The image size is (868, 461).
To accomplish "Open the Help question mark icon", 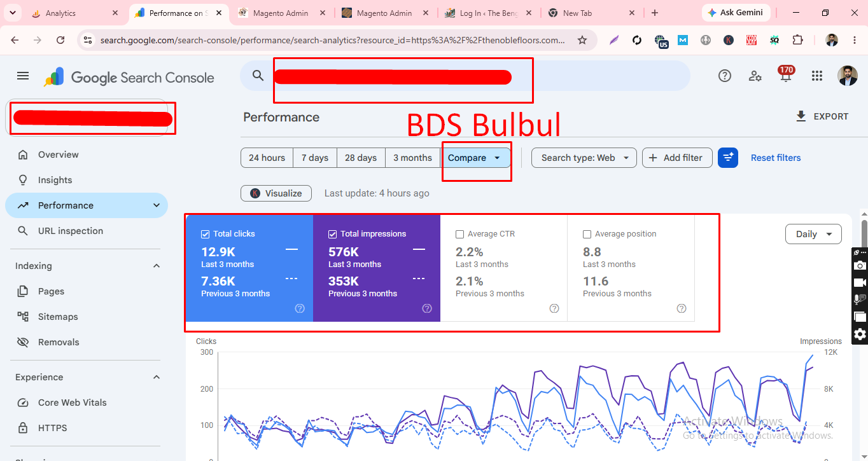I will click(724, 76).
